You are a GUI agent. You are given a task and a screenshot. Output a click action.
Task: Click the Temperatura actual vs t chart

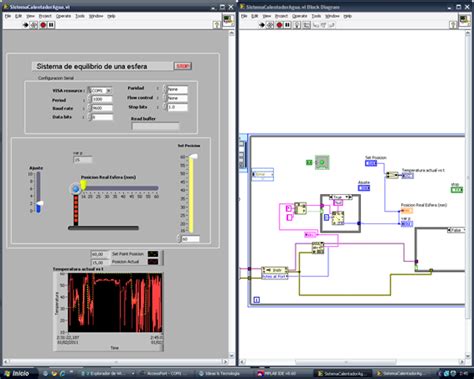pos(115,302)
